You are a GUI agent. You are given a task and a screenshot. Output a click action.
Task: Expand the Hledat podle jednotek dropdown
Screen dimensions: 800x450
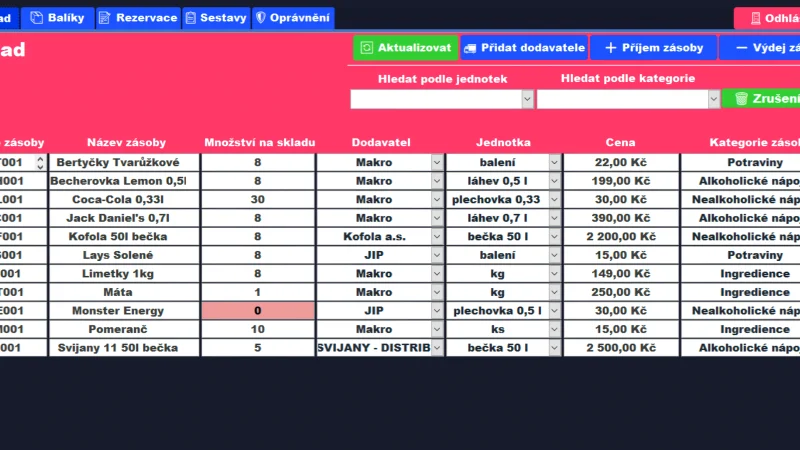coord(528,99)
